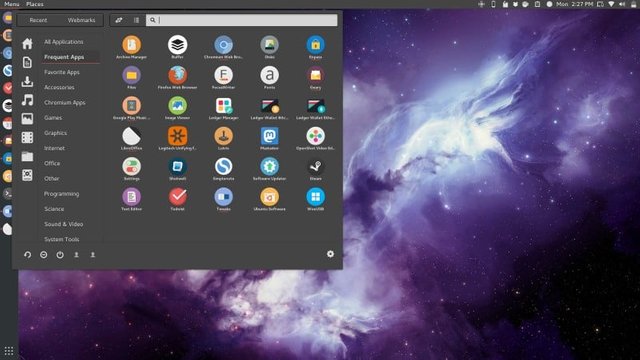
Task: Switch app grid to list view
Action: pos(136,20)
